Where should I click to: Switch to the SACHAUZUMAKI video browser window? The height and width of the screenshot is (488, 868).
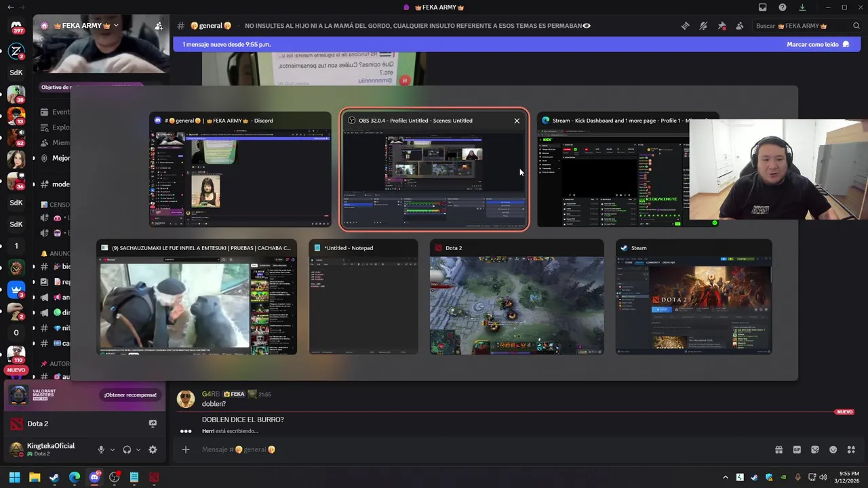(x=197, y=297)
